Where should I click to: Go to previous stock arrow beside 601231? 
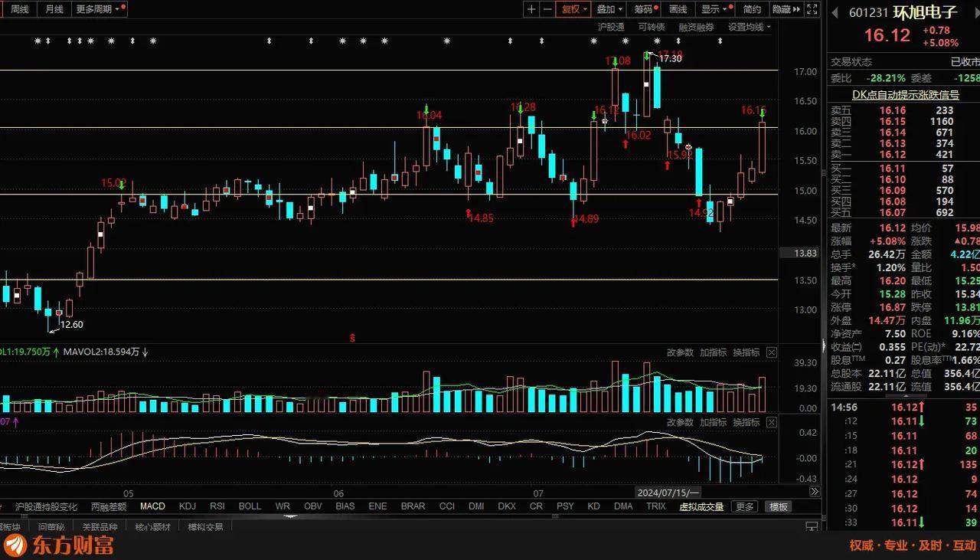(x=835, y=12)
